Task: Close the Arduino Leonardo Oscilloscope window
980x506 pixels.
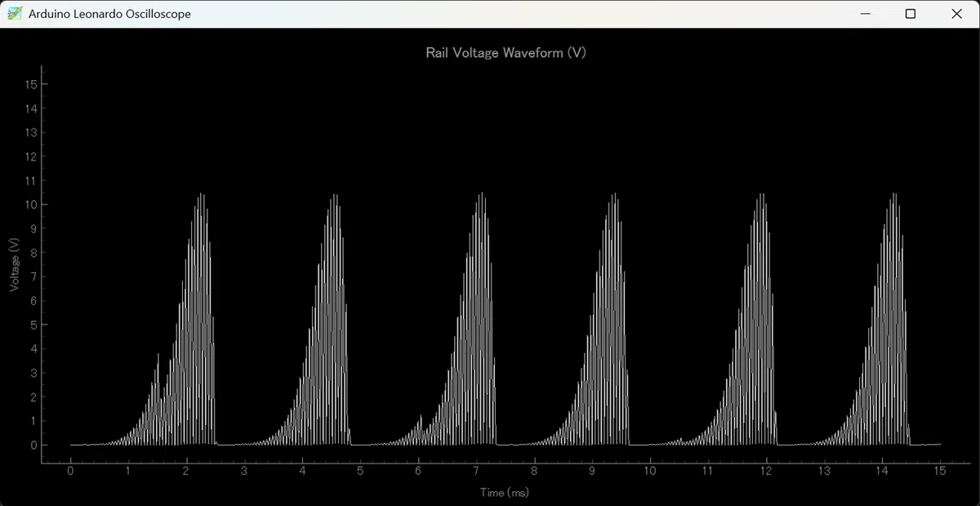Action: pos(956,14)
